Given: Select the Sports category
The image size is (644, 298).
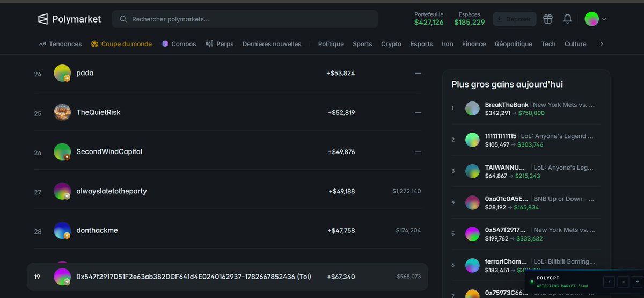Looking at the screenshot, I should click(x=362, y=44).
